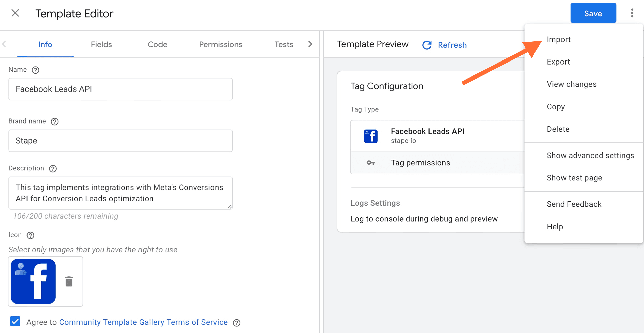Viewport: 644px width, 333px height.
Task: Click the Refresh text link
Action: click(x=452, y=45)
